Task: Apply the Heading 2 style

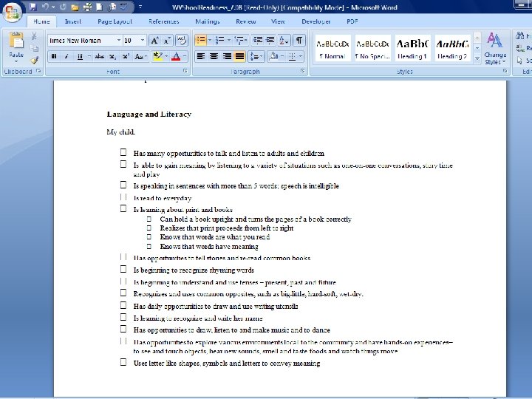Action: (x=452, y=48)
